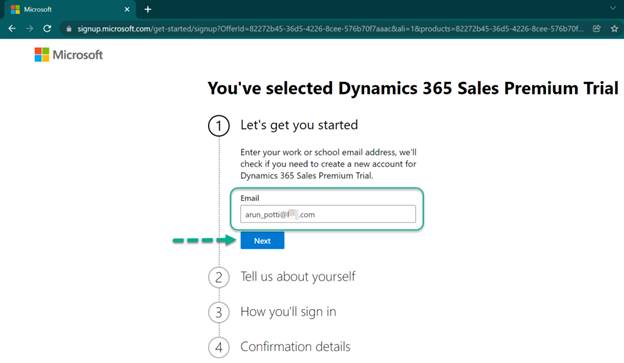This screenshot has height=363, width=624.
Task: Click the browser back arrow
Action: tap(12, 29)
